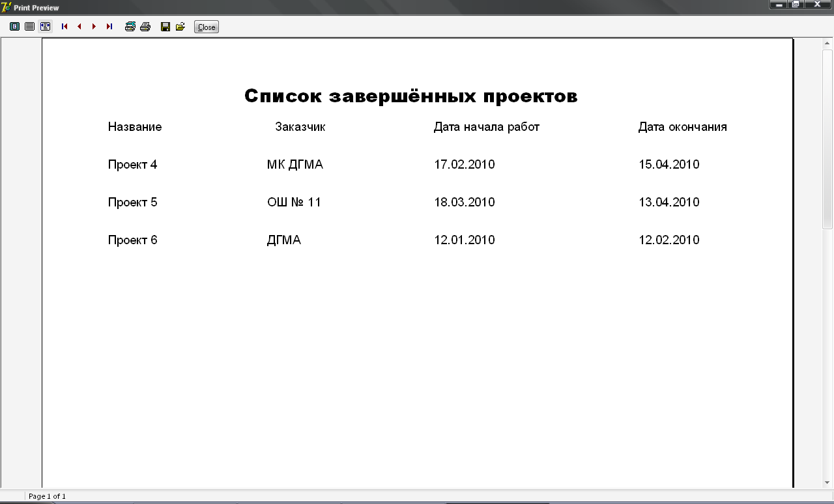
Task: Click customer "ОШ № 11"
Action: (295, 203)
